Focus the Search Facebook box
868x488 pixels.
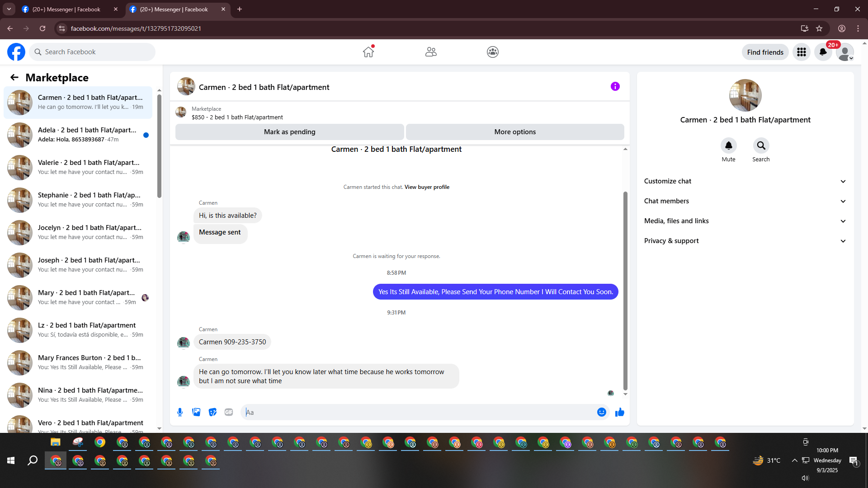pos(93,52)
